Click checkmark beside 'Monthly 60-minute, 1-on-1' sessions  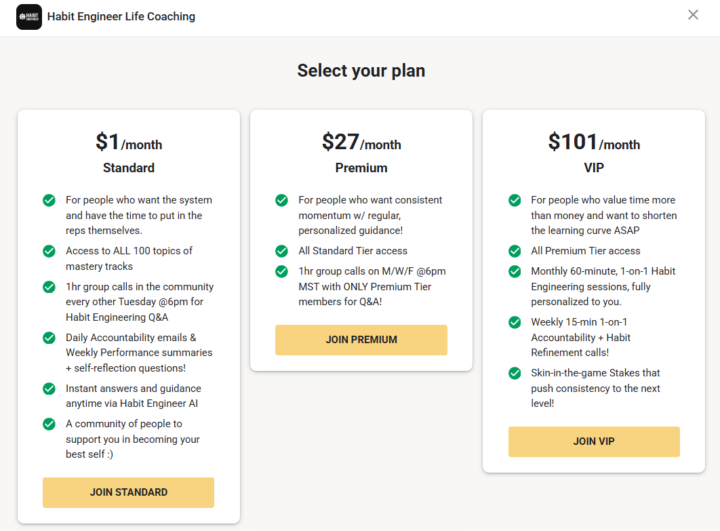click(x=514, y=271)
